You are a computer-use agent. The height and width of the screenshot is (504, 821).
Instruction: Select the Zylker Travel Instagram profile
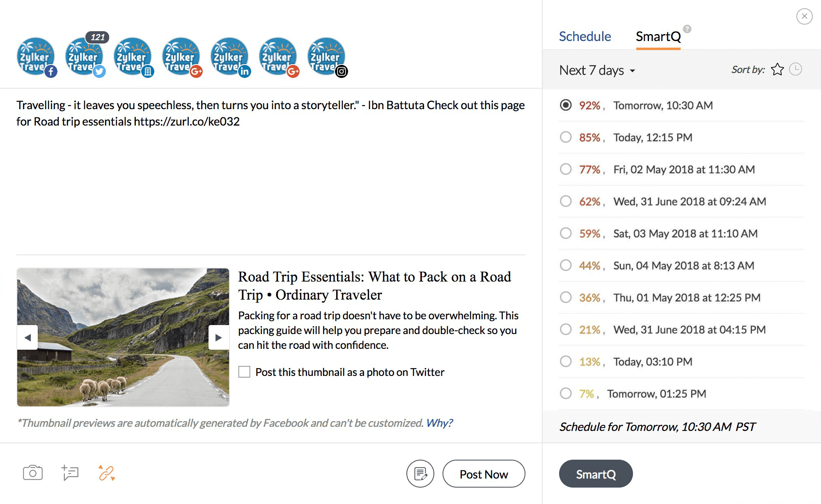327,57
